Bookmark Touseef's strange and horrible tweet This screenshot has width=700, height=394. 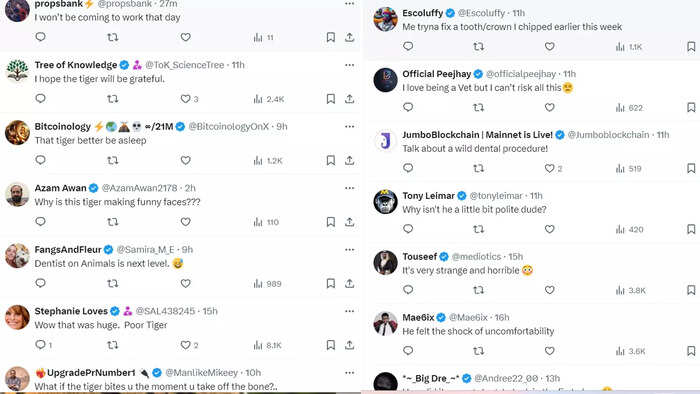coord(691,290)
